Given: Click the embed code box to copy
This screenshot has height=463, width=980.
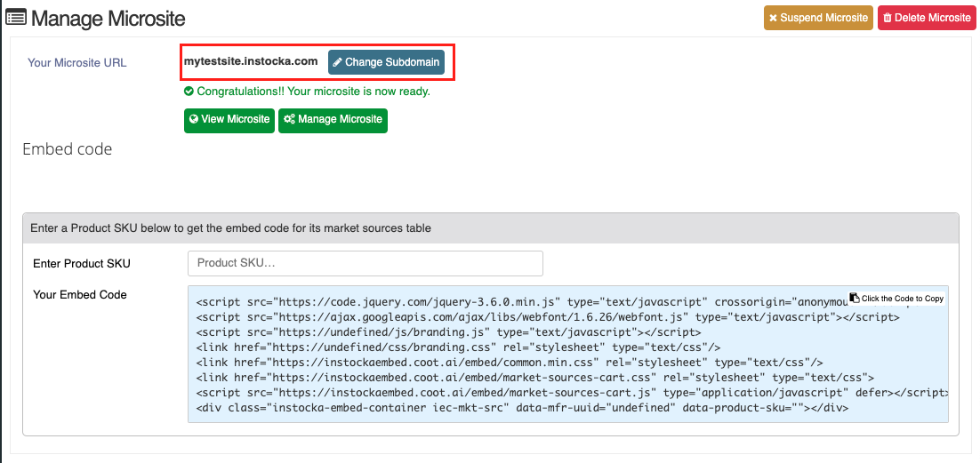Looking at the screenshot, I should click(567, 354).
